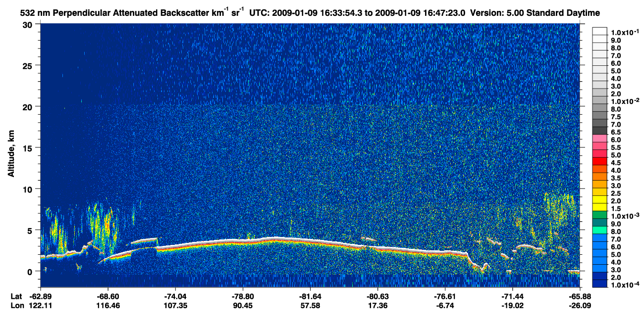The image size is (644, 330).
Task: Click colorbar label 1.0x10-3
Action: 625,216
